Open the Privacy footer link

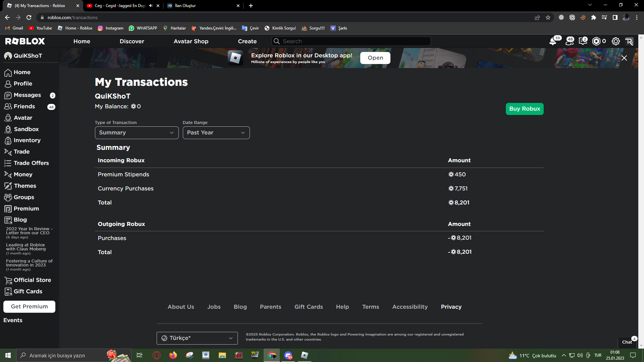click(x=451, y=307)
